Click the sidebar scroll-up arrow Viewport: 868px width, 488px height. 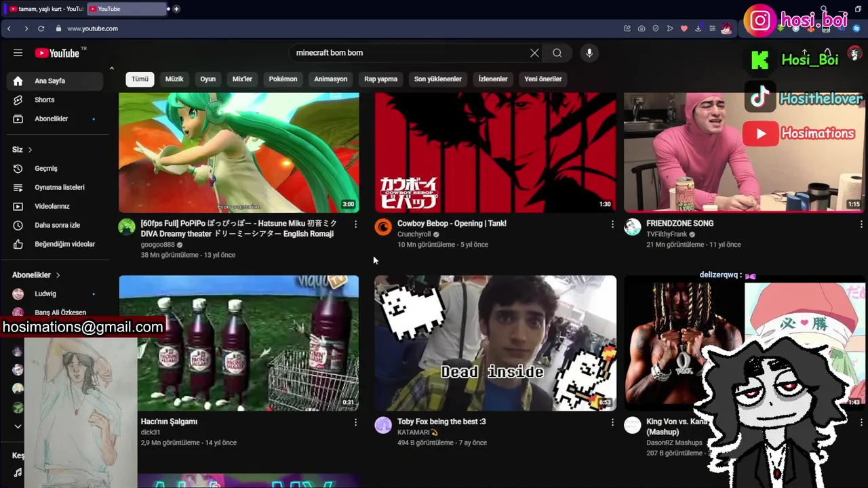click(111, 68)
